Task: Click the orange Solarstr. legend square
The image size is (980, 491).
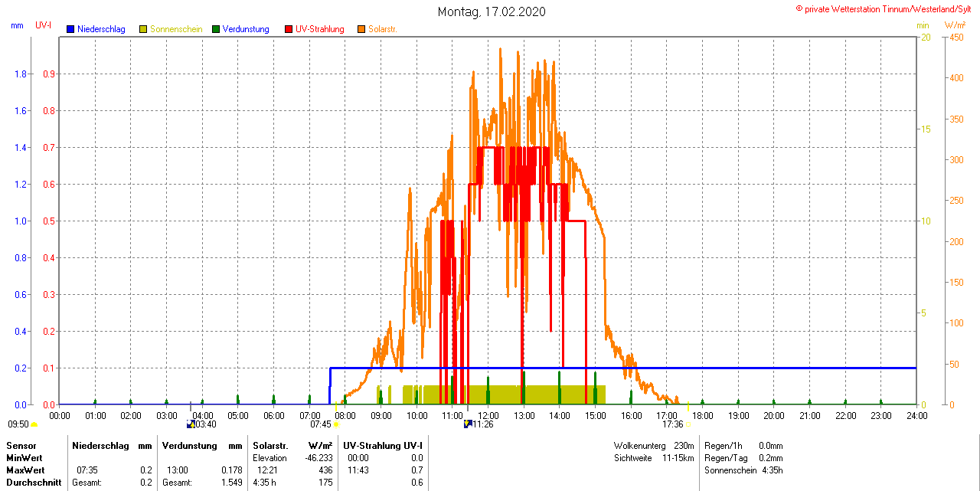Action: (x=361, y=29)
